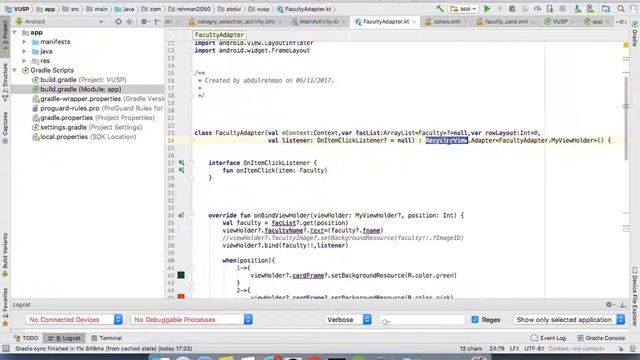Switch to faculty_card.xml tab

pos(506,22)
